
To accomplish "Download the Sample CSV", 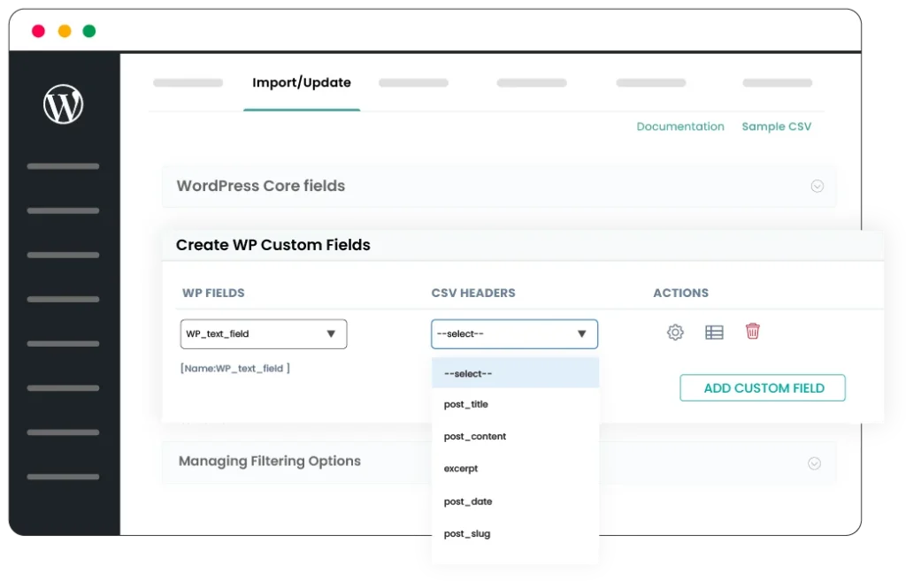I will 776,126.
